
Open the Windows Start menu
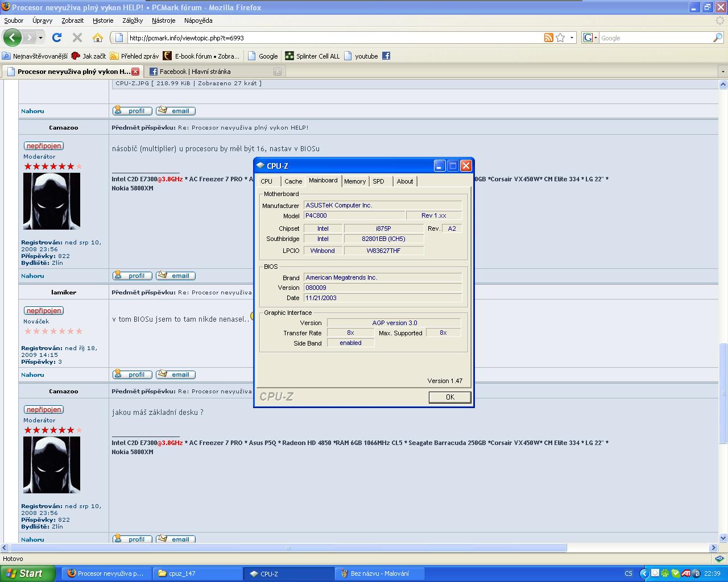point(27,573)
